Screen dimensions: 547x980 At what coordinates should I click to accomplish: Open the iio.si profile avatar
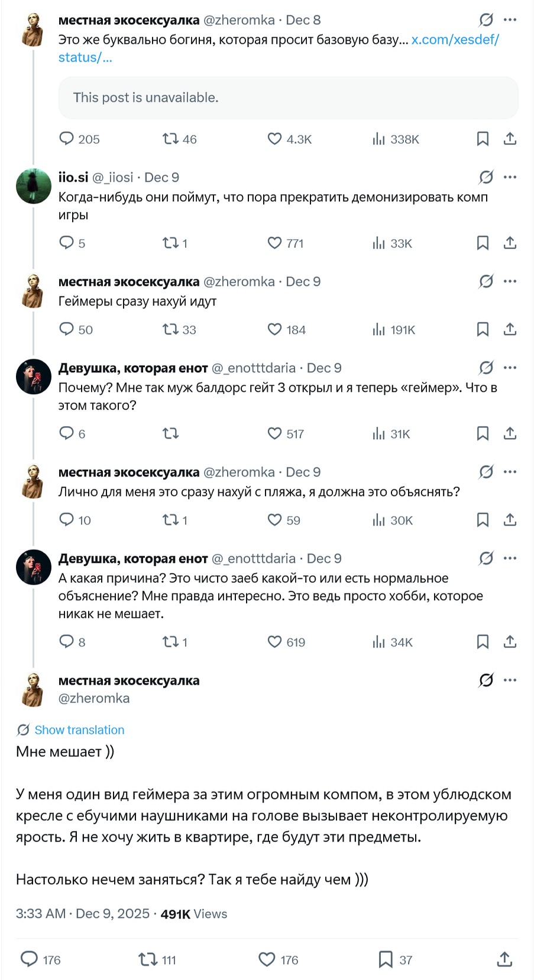(34, 186)
